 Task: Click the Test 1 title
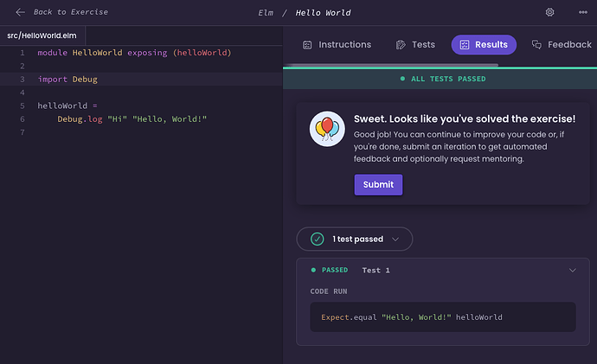click(376, 271)
